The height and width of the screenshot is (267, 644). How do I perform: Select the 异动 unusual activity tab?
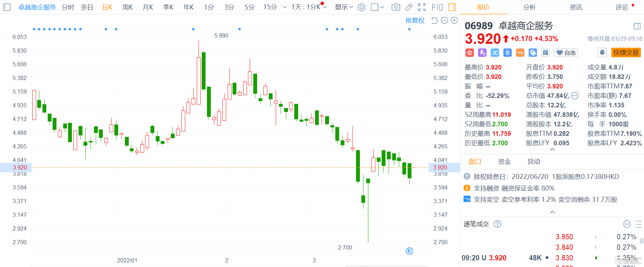534,162
